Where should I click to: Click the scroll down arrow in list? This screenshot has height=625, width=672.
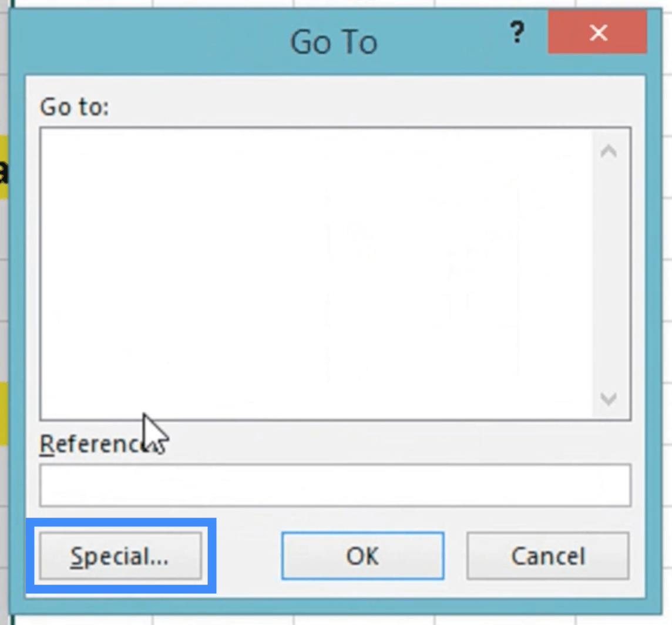pos(609,399)
